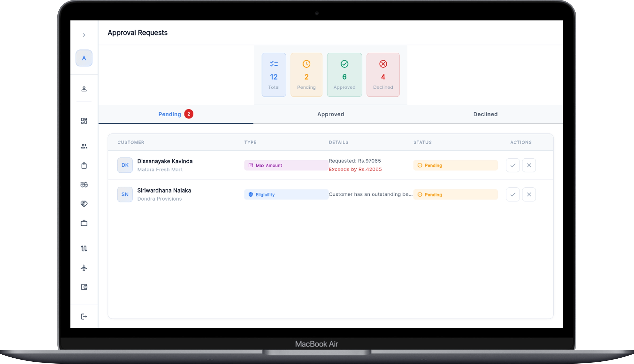Expand the sidebar with the chevron arrow
Screen dimensions: 634x364
tap(84, 35)
